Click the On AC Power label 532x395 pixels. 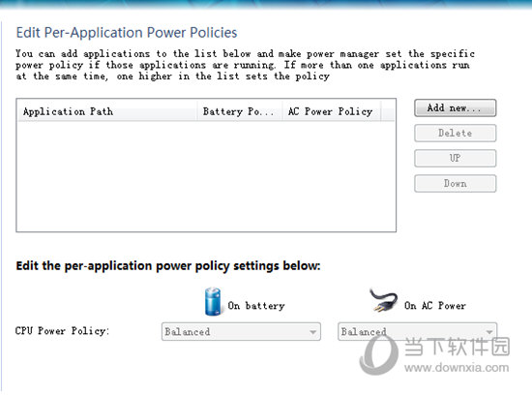click(x=435, y=306)
